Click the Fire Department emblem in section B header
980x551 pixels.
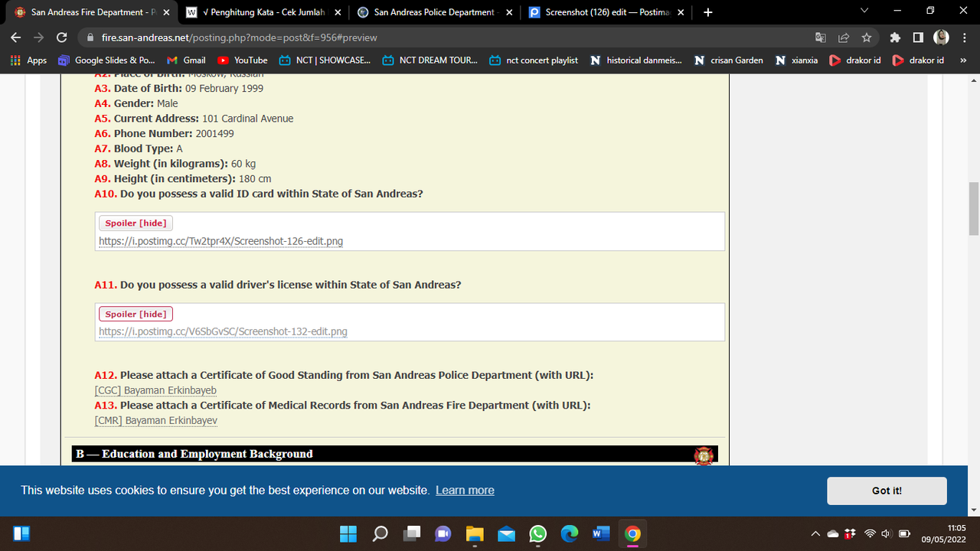(x=703, y=455)
